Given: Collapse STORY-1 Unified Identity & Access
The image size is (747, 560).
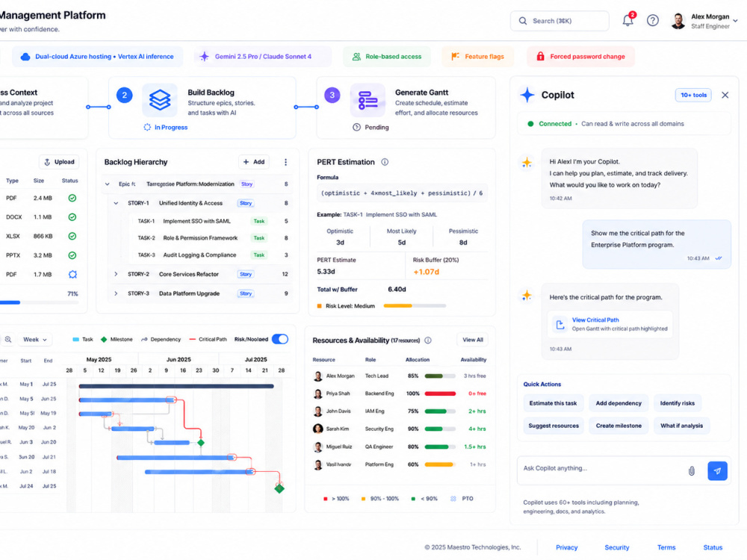Looking at the screenshot, I should pyautogui.click(x=116, y=203).
